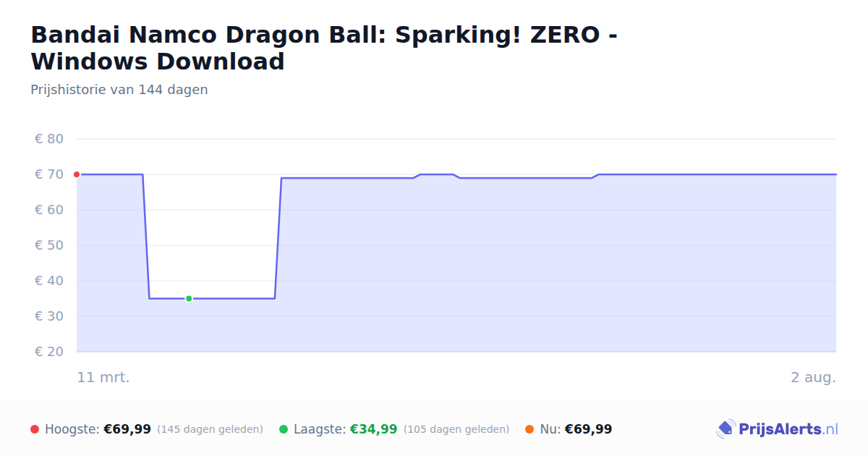The height and width of the screenshot is (456, 868).
Task: Click the Hoogste €69,99 price value
Action: click(x=127, y=429)
